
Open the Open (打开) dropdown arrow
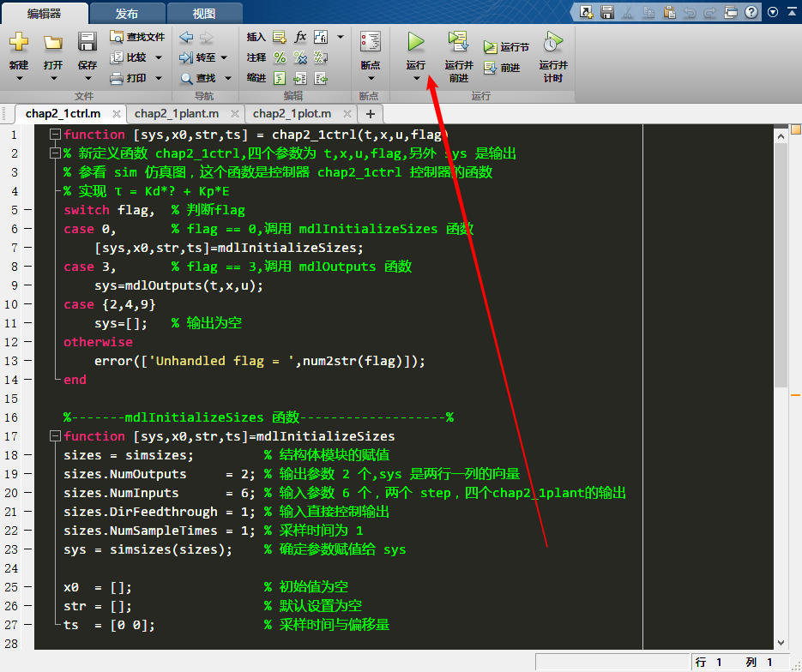[53, 79]
